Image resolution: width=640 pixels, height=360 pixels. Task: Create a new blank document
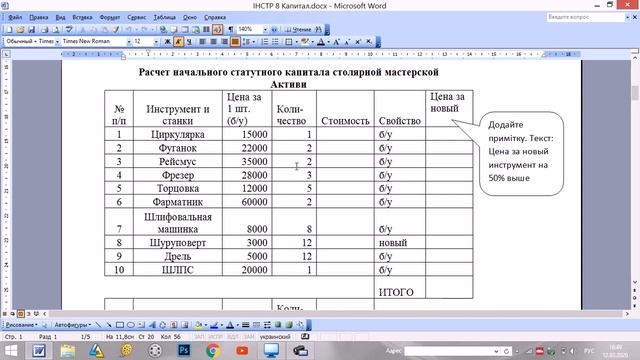pos(9,29)
